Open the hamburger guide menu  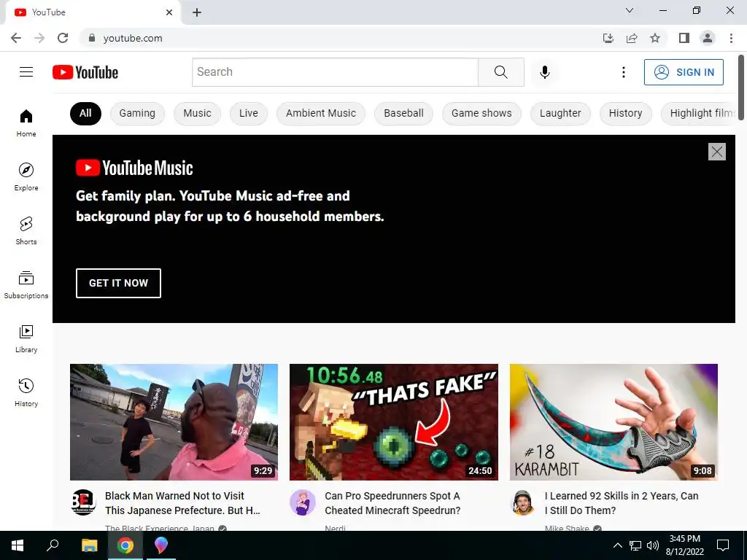point(26,72)
